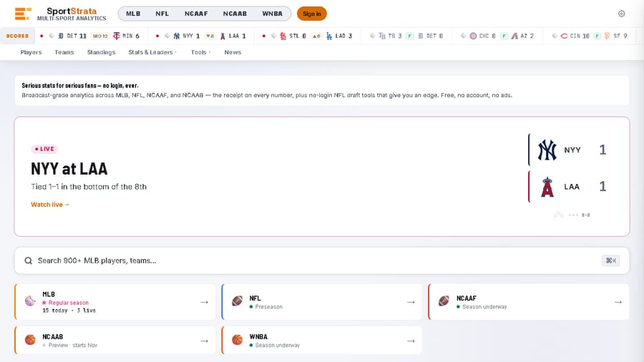Click the basketball icon on WNBA card
The image size is (644, 362).
[238, 340]
